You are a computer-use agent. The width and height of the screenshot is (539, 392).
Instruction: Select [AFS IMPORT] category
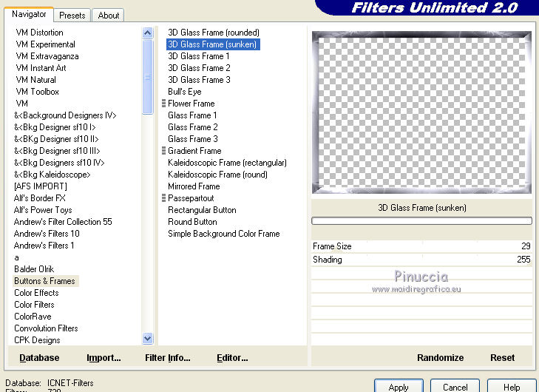[41, 186]
